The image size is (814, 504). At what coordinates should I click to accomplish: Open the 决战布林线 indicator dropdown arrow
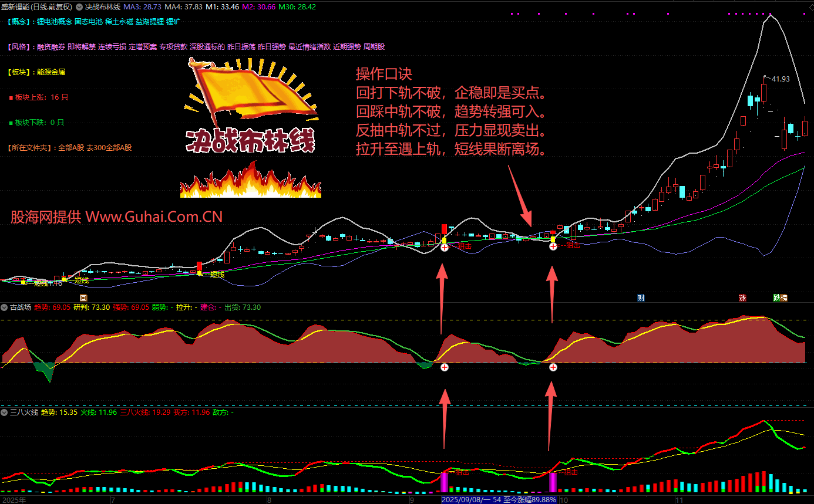(x=79, y=7)
